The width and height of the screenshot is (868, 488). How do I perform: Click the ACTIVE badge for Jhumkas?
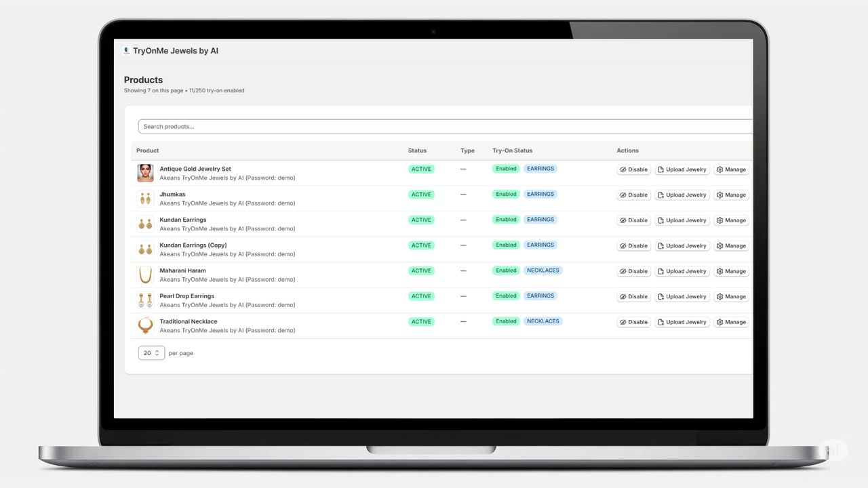(x=421, y=195)
